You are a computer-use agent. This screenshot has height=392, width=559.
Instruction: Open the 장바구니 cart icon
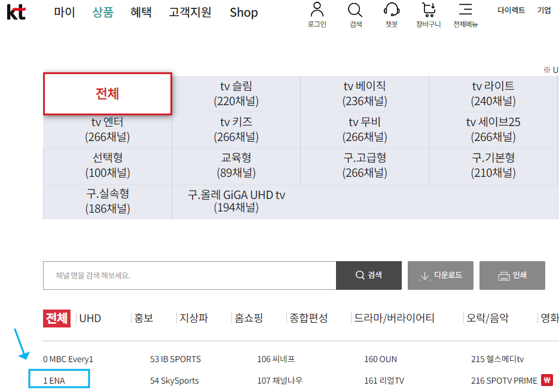429,10
